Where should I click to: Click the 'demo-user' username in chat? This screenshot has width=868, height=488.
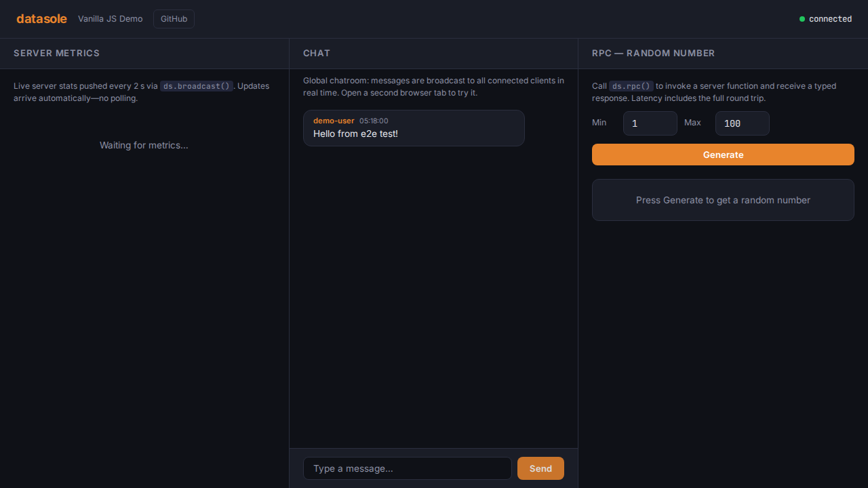(334, 121)
